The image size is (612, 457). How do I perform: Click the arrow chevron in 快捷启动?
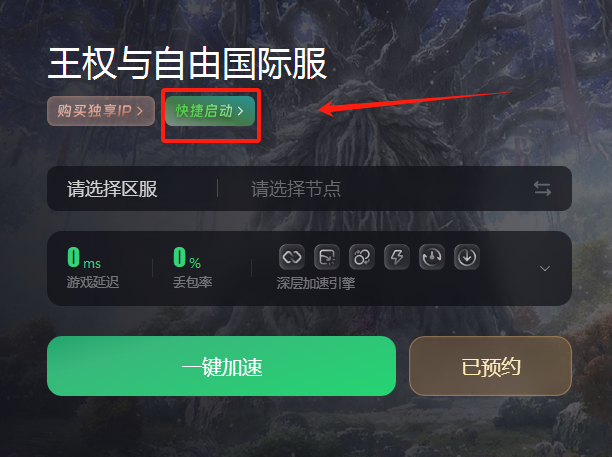[240, 111]
